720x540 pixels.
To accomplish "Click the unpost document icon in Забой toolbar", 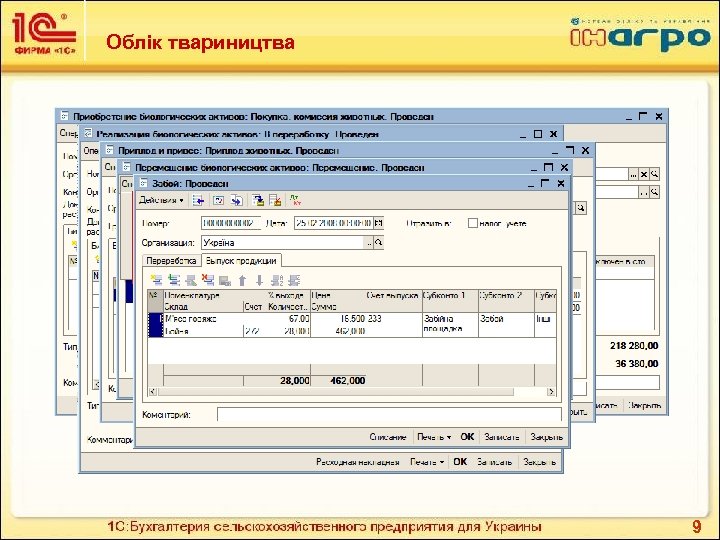I will click(275, 200).
